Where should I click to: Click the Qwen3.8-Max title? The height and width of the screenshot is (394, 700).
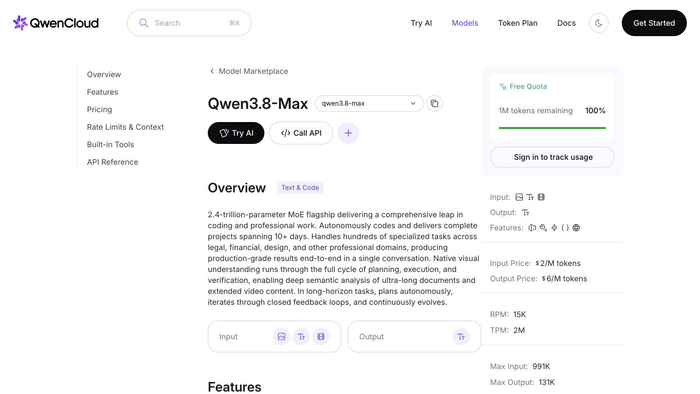(258, 104)
